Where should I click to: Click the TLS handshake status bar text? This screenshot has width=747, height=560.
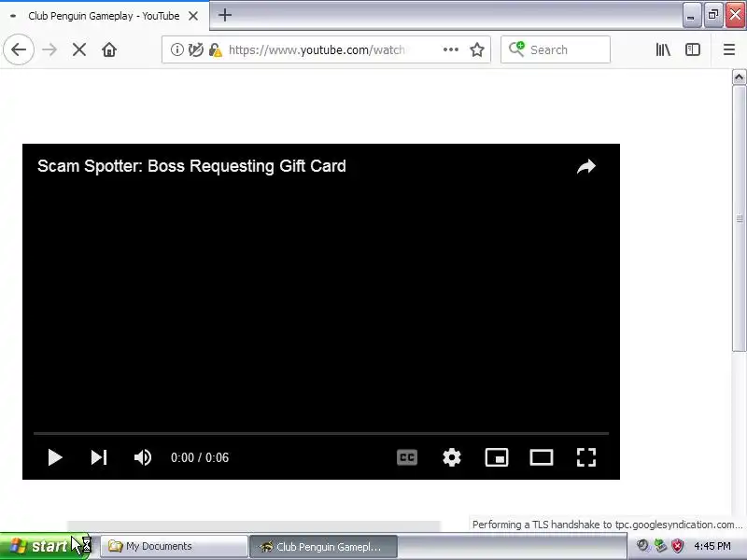point(607,525)
